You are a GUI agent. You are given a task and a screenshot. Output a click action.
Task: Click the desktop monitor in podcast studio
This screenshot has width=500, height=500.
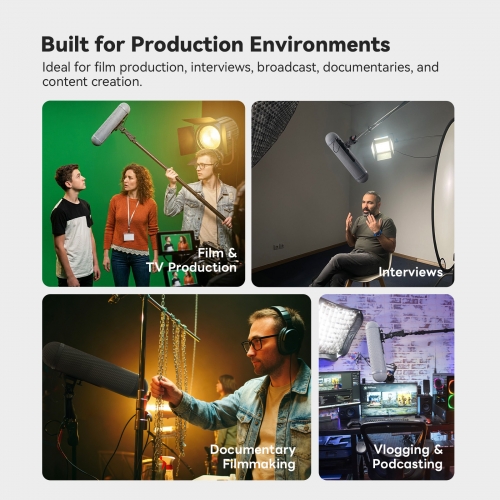[389, 400]
